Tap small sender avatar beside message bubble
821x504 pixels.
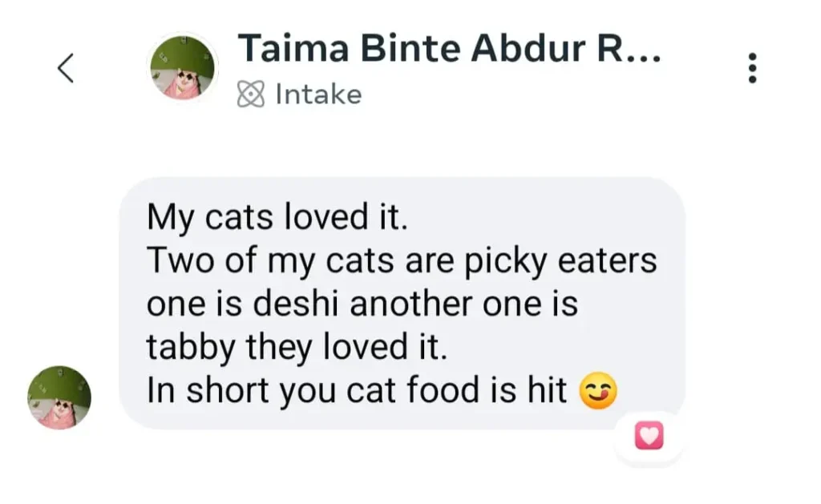click(59, 397)
